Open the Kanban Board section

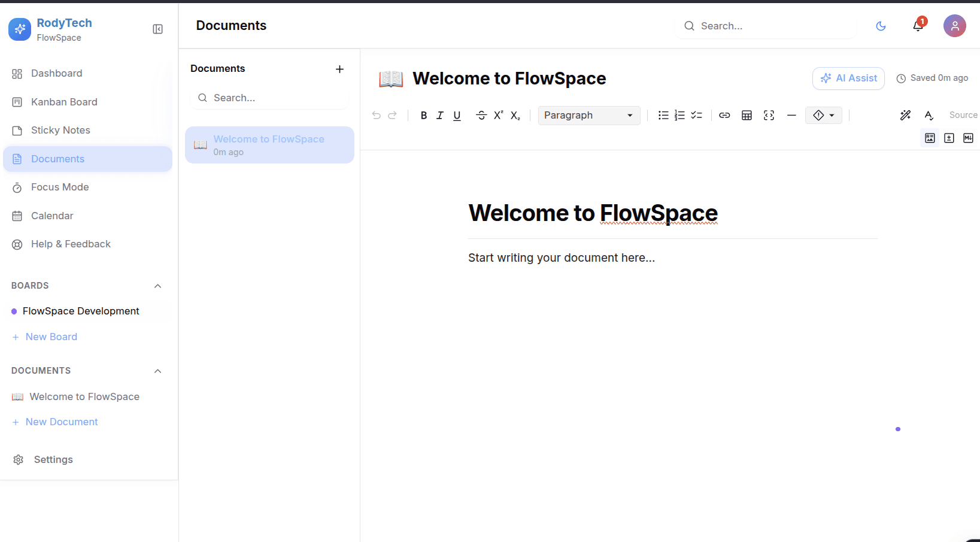click(64, 102)
